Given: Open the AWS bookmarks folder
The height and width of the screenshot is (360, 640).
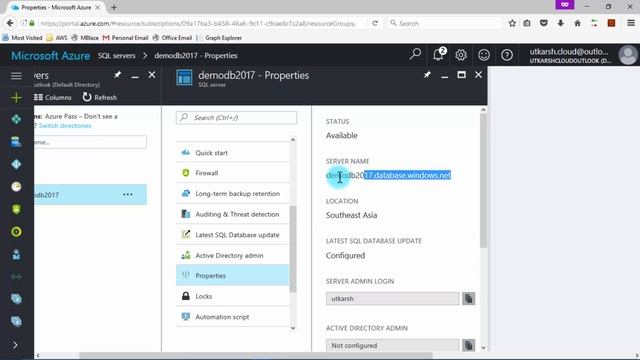Looking at the screenshot, I should 57,38.
